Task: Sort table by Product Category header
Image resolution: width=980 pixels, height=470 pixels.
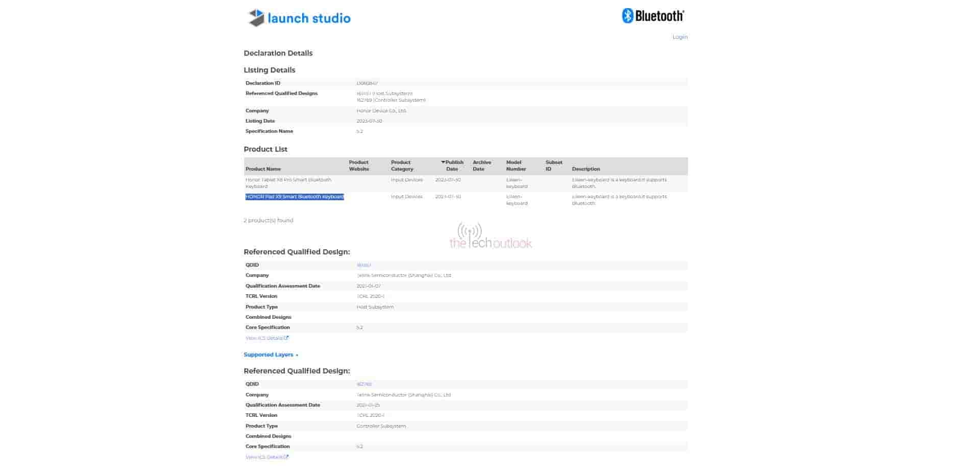Action: [x=402, y=166]
